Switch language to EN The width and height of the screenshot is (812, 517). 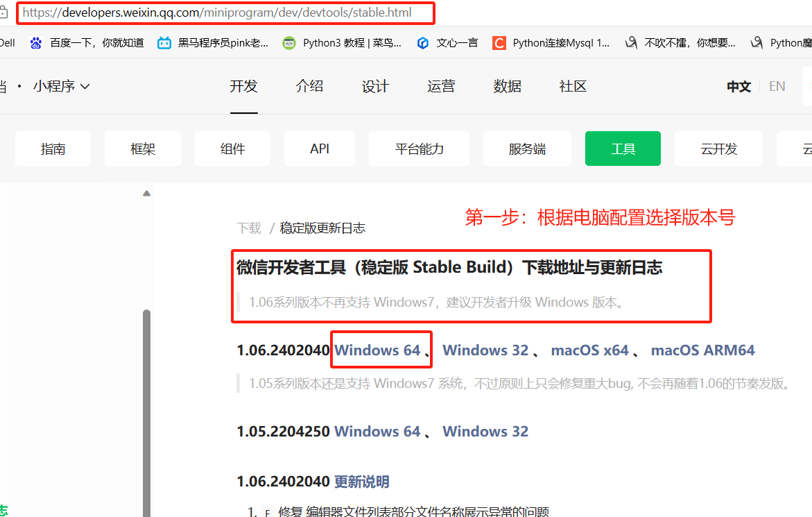(x=777, y=87)
